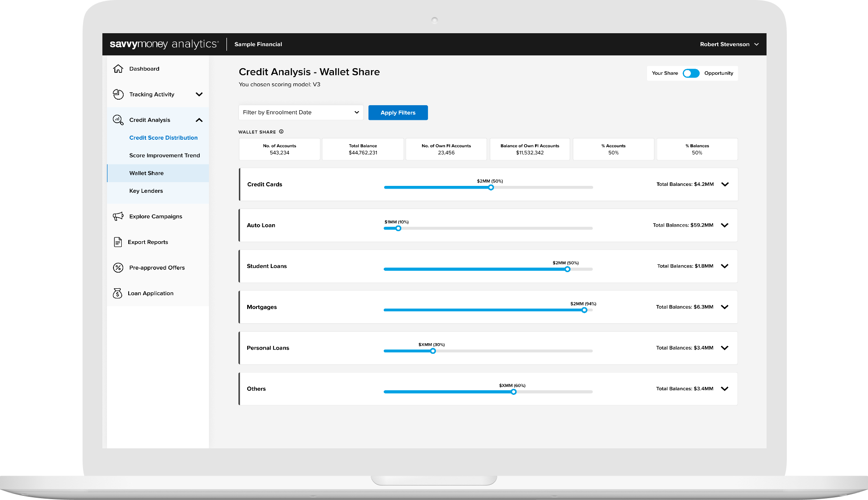Click the Wallet Share info icon
Image resolution: width=868 pixels, height=500 pixels.
click(x=281, y=132)
